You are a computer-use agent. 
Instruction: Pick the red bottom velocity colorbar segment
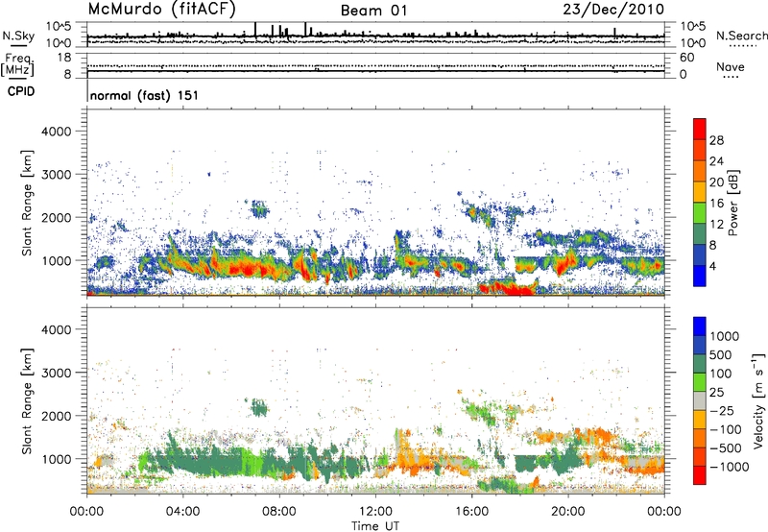click(x=700, y=475)
